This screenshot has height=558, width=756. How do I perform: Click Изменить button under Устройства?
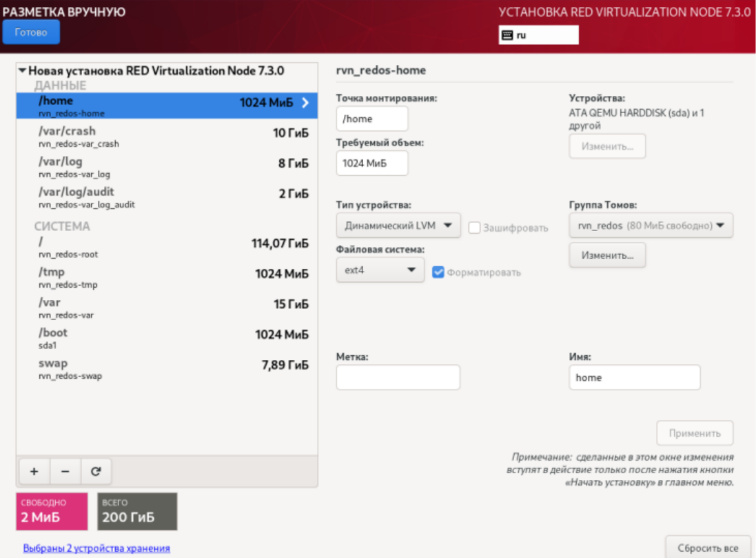point(607,146)
